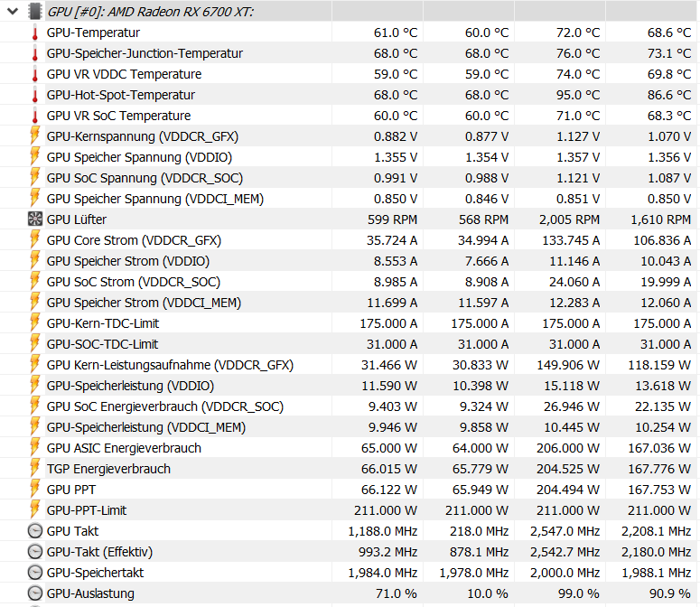Screen dimensions: 700x607
Task: Click lightning icon beside GPU Kern-Leistungsaufnahme
Action: [35, 364]
